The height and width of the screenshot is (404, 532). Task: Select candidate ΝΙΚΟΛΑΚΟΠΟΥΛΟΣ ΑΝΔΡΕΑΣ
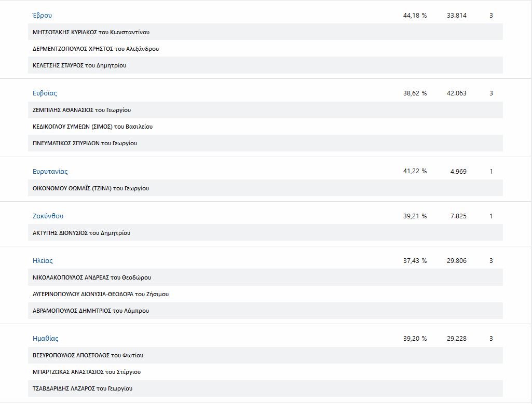[91, 277]
